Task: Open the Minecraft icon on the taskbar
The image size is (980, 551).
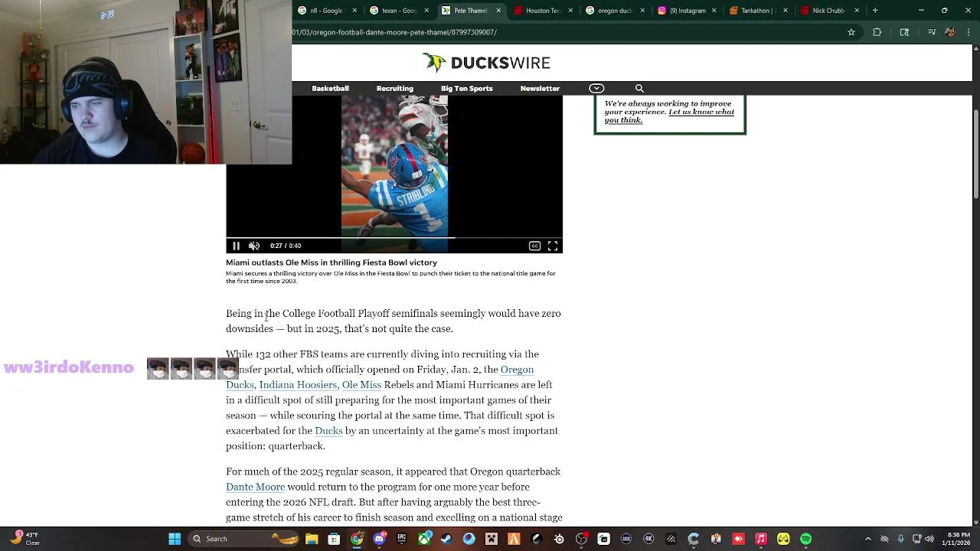Action: (x=492, y=539)
